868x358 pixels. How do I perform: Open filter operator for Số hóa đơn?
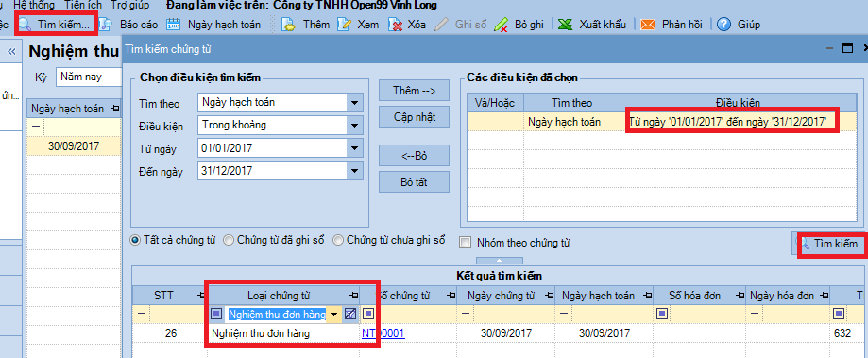(661, 315)
